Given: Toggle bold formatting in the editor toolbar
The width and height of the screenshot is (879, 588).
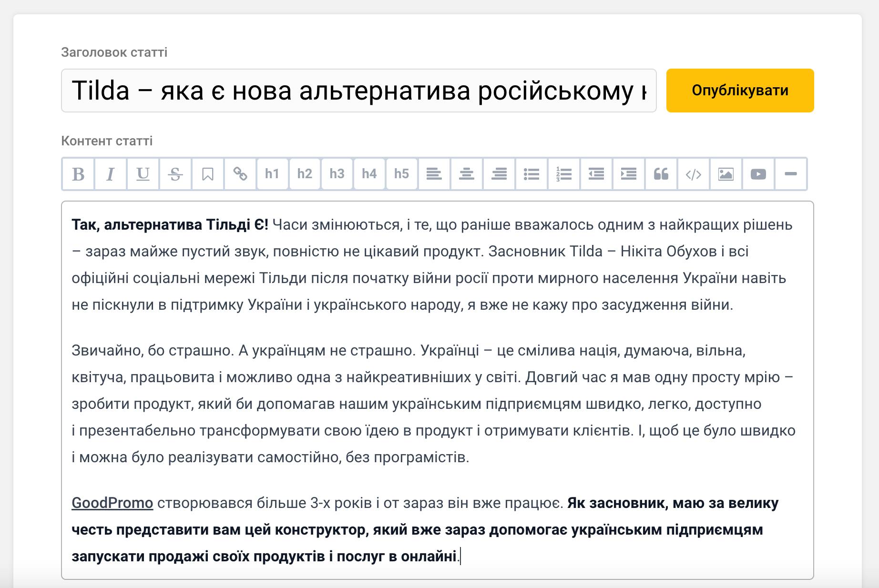Looking at the screenshot, I should click(78, 174).
